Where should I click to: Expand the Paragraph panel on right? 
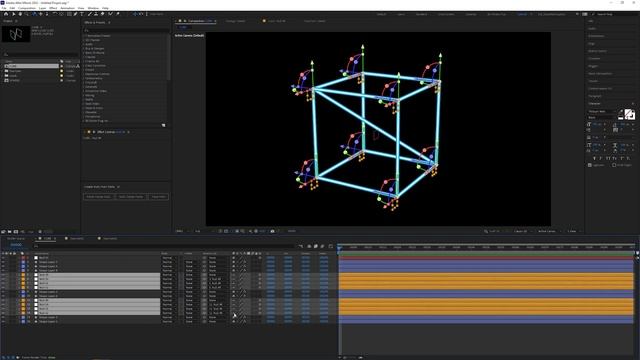(595, 96)
